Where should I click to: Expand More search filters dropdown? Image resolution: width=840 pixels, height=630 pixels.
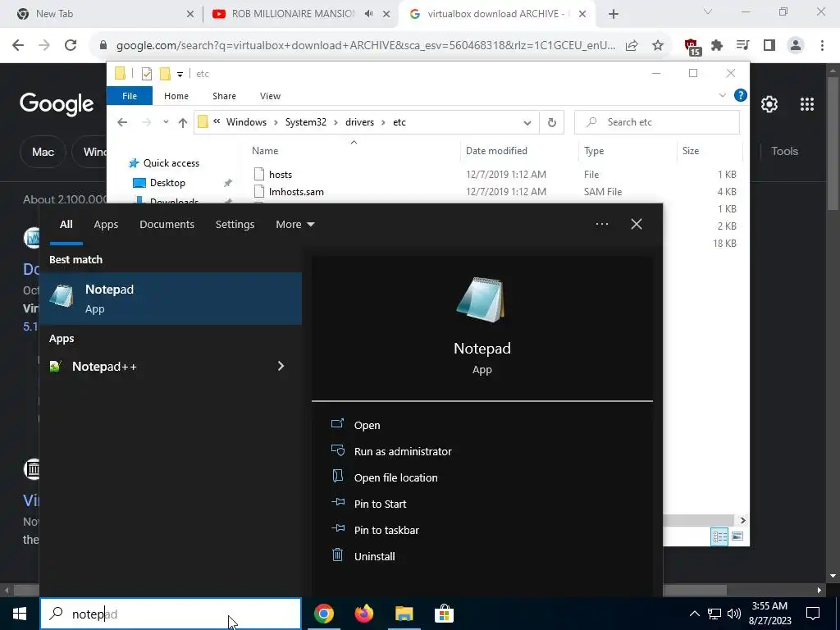coord(294,225)
